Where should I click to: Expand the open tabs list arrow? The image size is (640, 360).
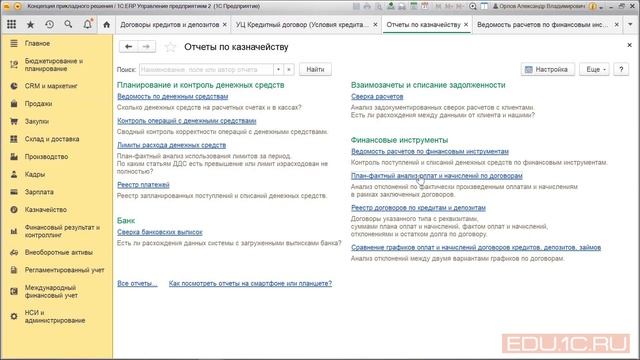tap(630, 24)
